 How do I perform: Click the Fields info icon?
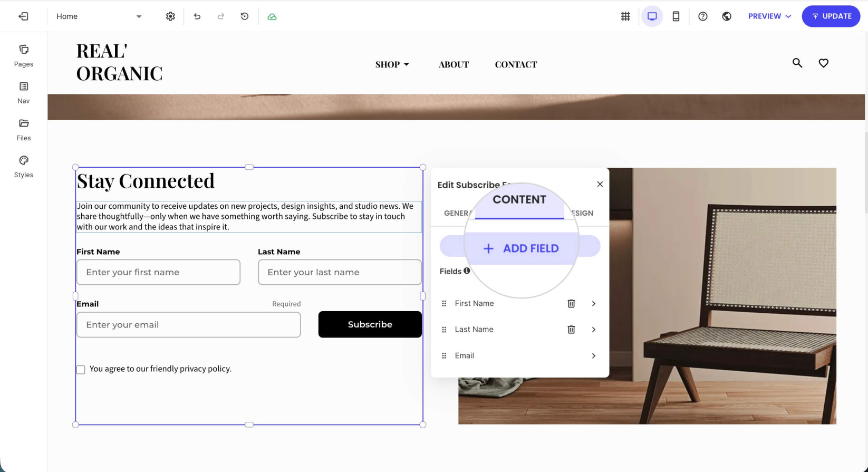coord(467,271)
